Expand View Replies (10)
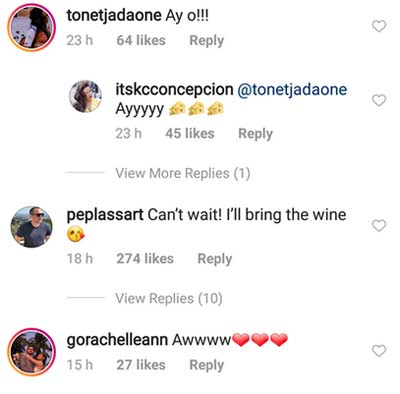This screenshot has width=400, height=394. click(x=169, y=298)
